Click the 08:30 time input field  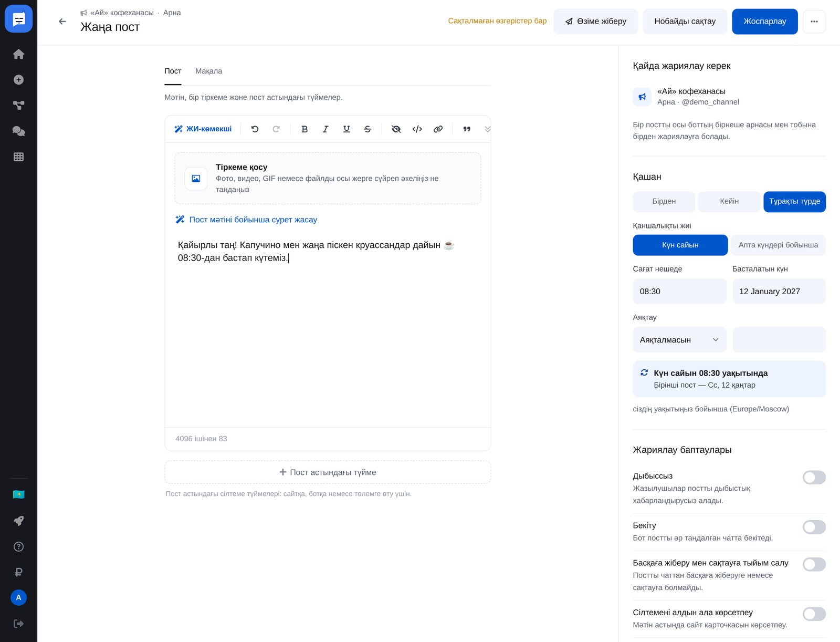[x=679, y=292]
